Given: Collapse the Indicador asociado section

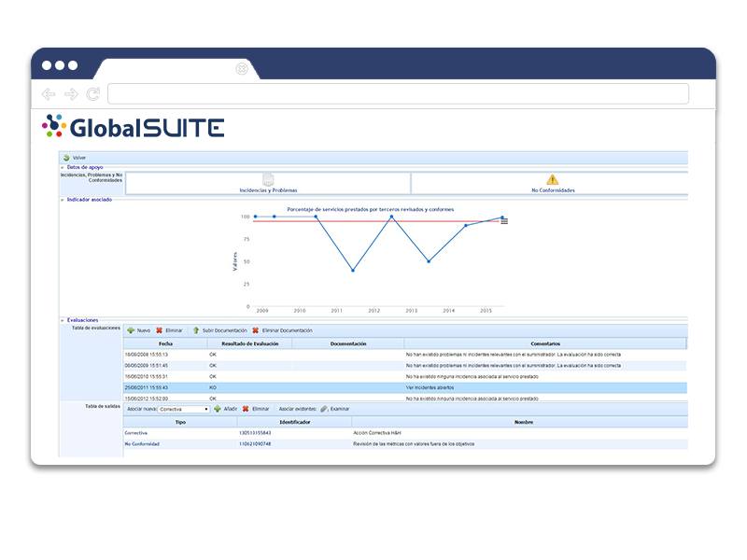Looking at the screenshot, I should point(63,199).
